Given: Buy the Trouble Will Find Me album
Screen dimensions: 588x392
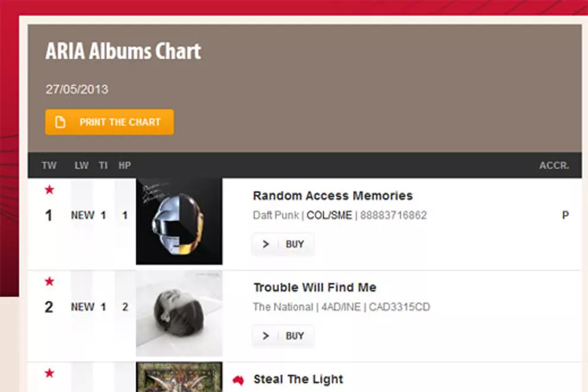Looking at the screenshot, I should coord(295,336).
